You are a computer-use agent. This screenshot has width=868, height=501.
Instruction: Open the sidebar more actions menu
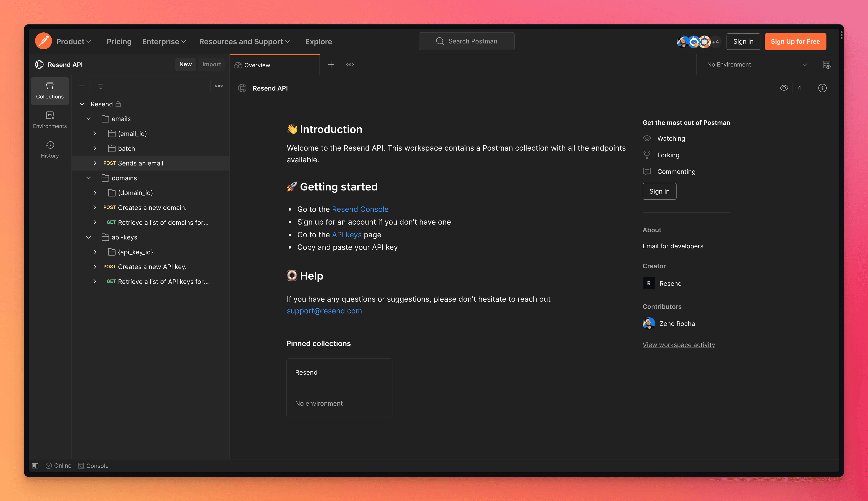tap(219, 86)
